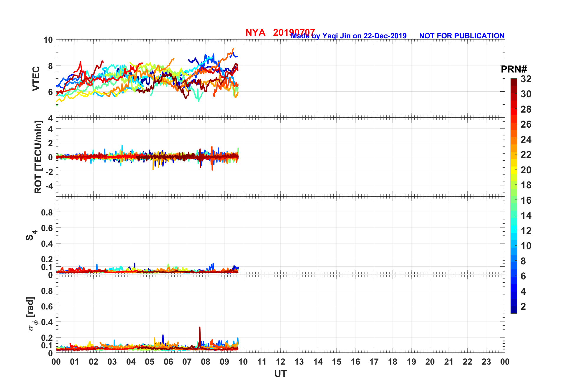
Task: Click the x-axis tick label 12
Action: [280, 362]
